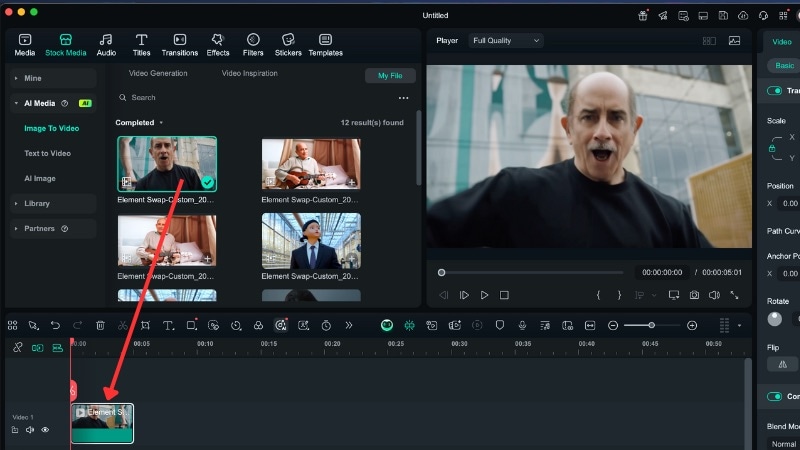Click the player snapshot view icon
The width and height of the screenshot is (800, 450).
(734, 40)
